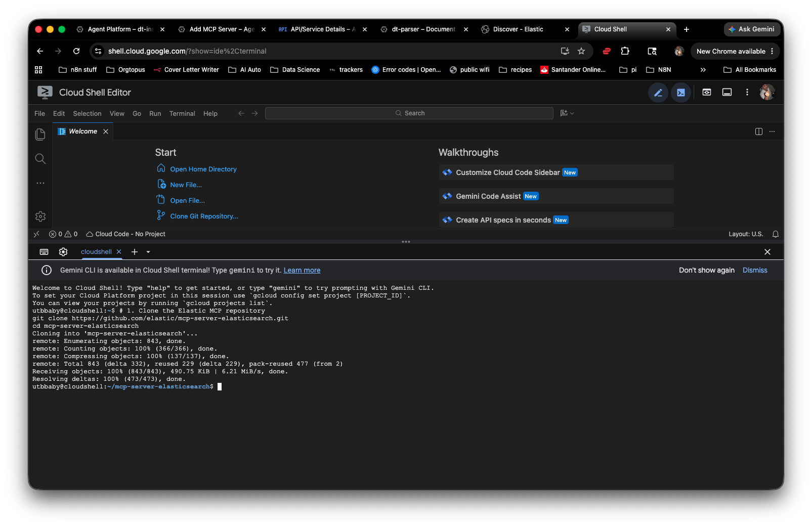Click the Google account avatar in Cloud Shell
Screen dimensions: 812x527
767,92
